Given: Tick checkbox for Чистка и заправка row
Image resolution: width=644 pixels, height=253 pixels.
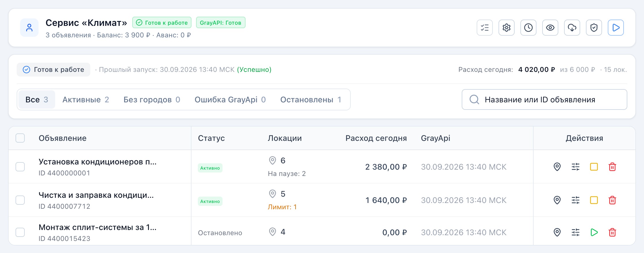Looking at the screenshot, I should coord(20,200).
